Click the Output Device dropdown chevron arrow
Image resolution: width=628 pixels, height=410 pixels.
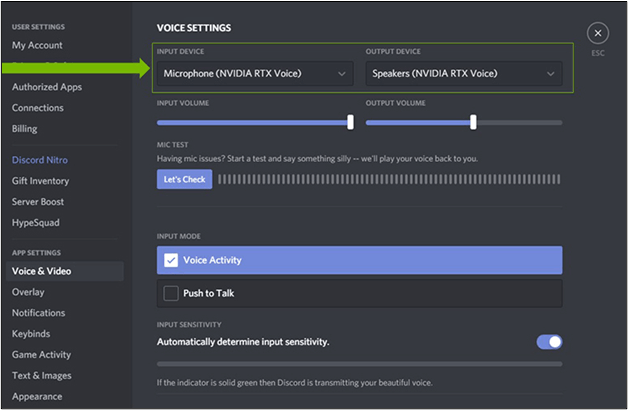point(551,74)
